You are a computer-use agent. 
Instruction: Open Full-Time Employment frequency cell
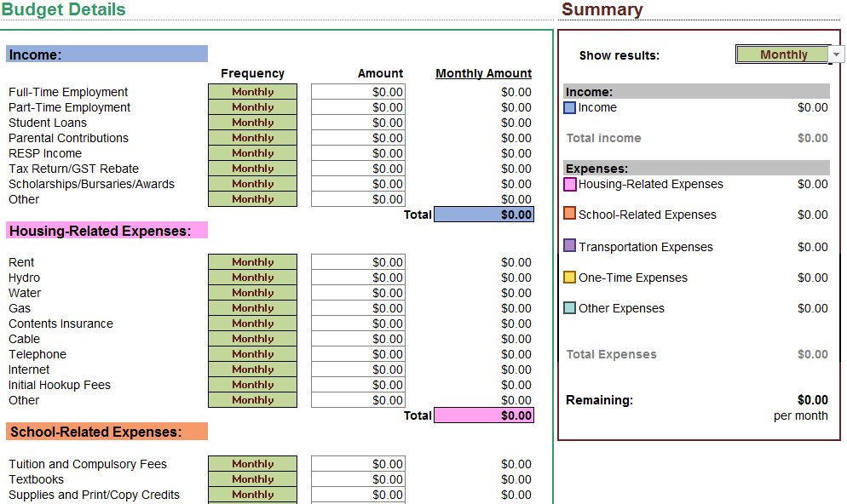[x=253, y=92]
